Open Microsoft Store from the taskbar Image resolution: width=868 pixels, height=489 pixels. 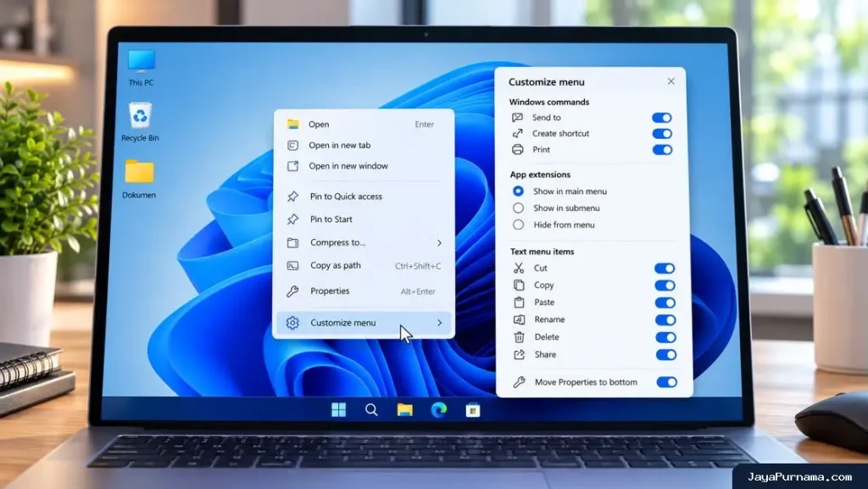[473, 410]
